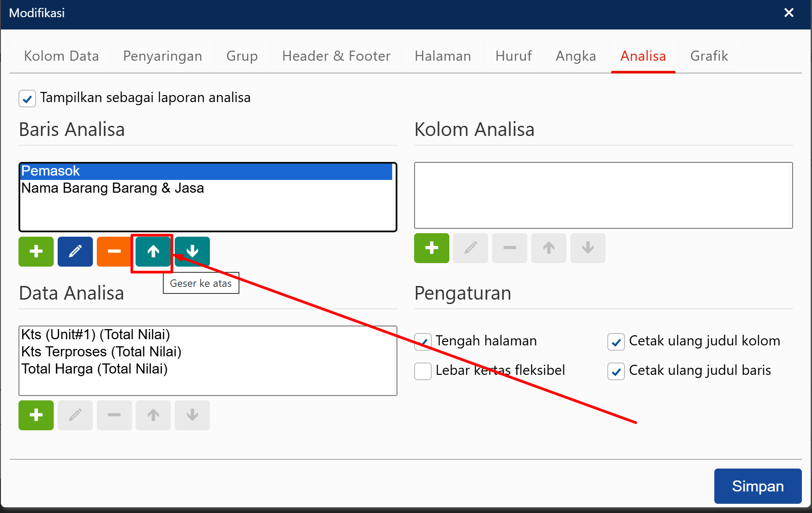Add a new row in Baris Analisa
Viewport: 812px width, 513px height.
(36, 252)
